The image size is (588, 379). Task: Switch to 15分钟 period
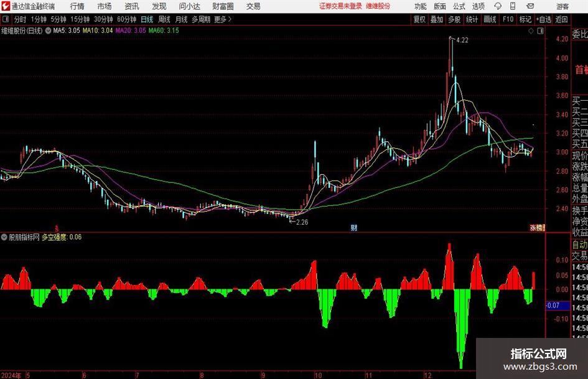80,19
